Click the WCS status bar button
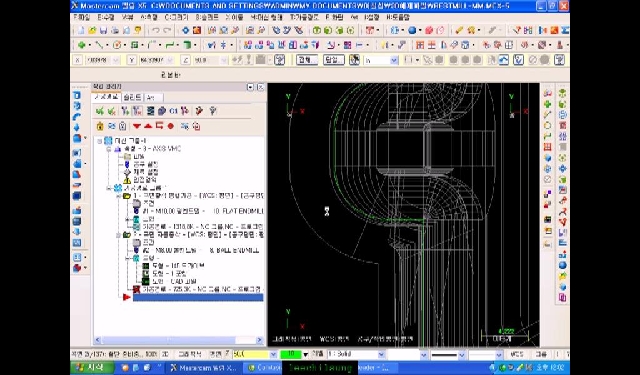 coord(517,354)
